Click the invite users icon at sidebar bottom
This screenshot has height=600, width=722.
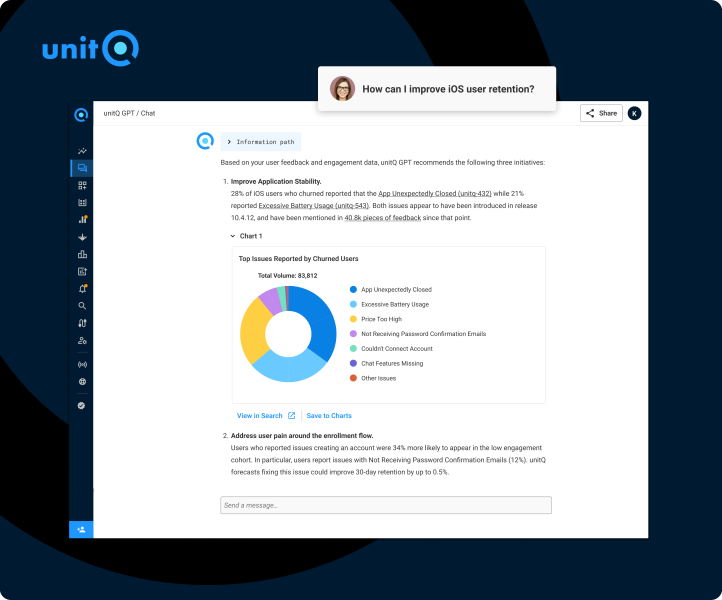[81, 530]
